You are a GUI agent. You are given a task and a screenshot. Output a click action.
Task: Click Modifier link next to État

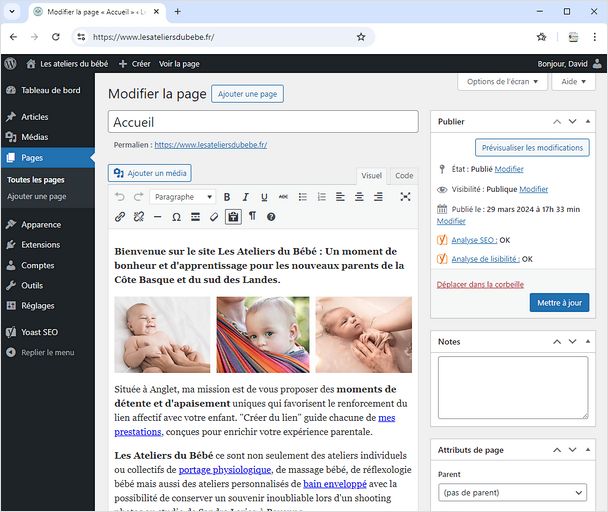[x=509, y=169]
